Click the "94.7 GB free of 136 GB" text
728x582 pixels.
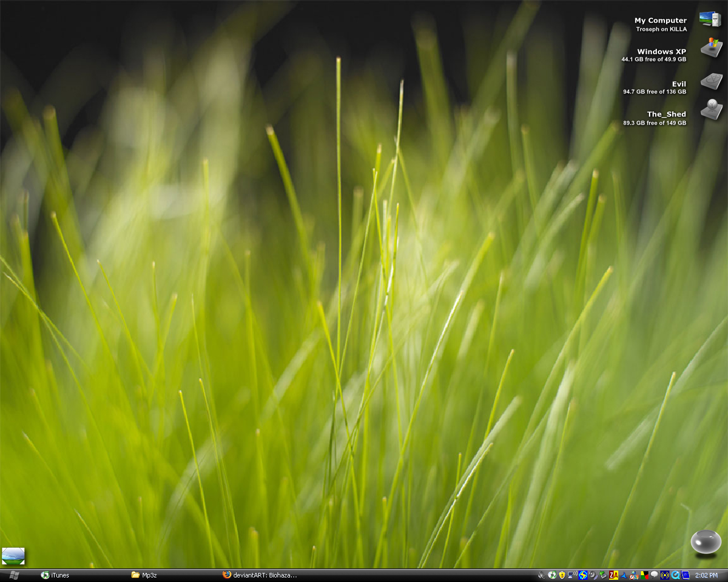pyautogui.click(x=655, y=92)
